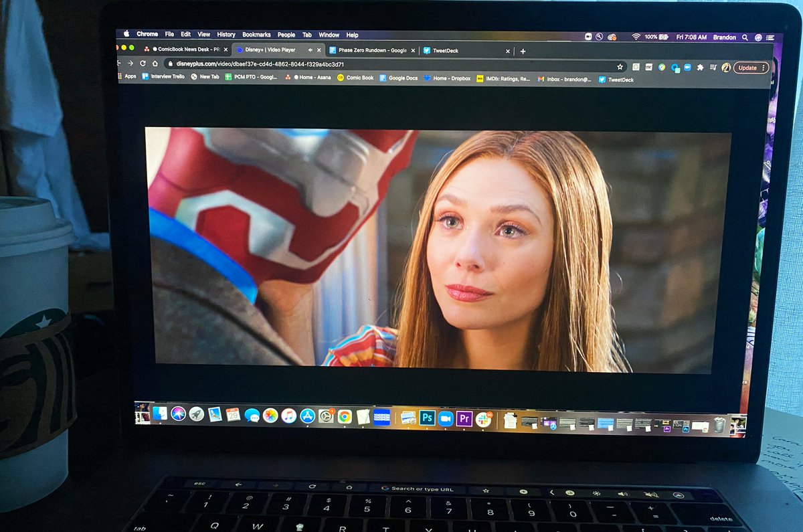Open the Google Docs bookmark

pyautogui.click(x=398, y=78)
